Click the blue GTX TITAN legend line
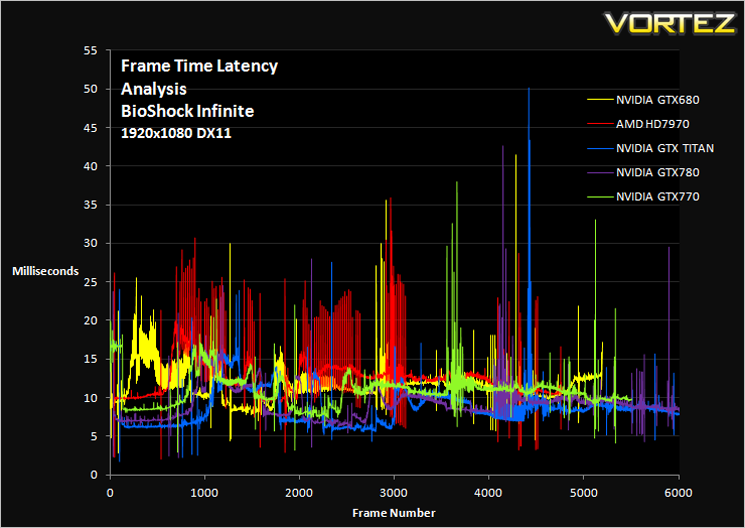745x528 pixels. 600,149
